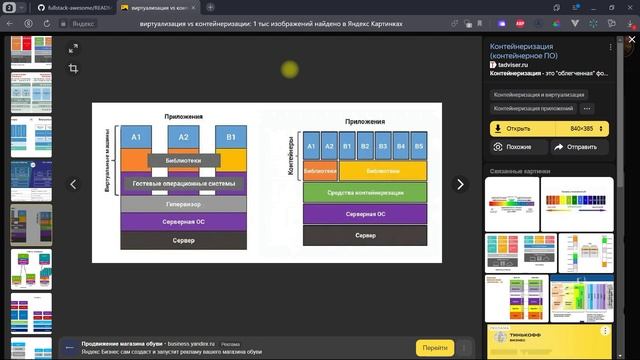Switch to the GitHub fullstack-awesome tab
640x360 pixels.
74,7
